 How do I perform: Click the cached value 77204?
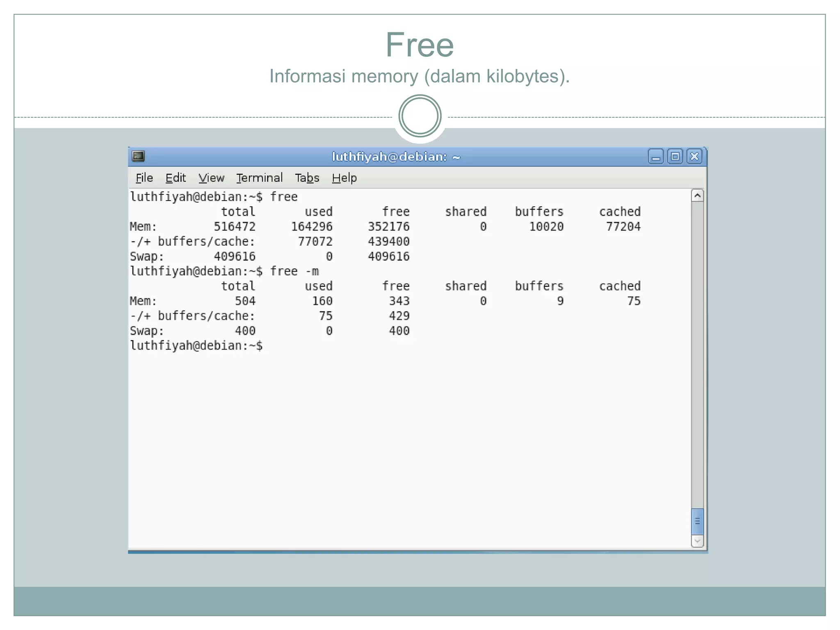click(623, 226)
